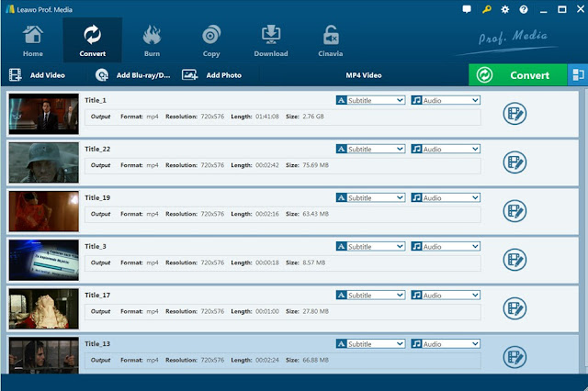
Task: Click the Title_22 name text
Action: click(x=97, y=149)
